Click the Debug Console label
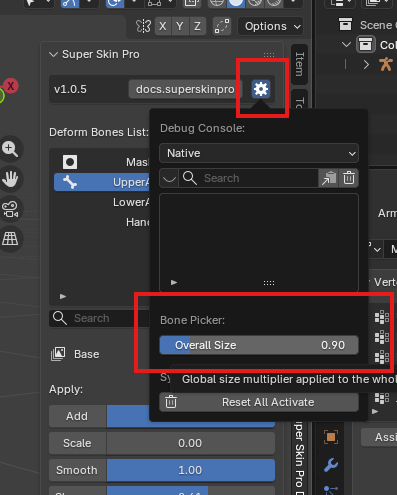This screenshot has height=495, width=397. pos(202,128)
